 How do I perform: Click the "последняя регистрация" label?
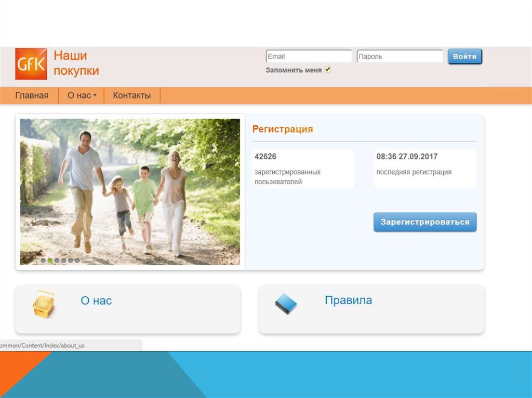pyautogui.click(x=414, y=172)
